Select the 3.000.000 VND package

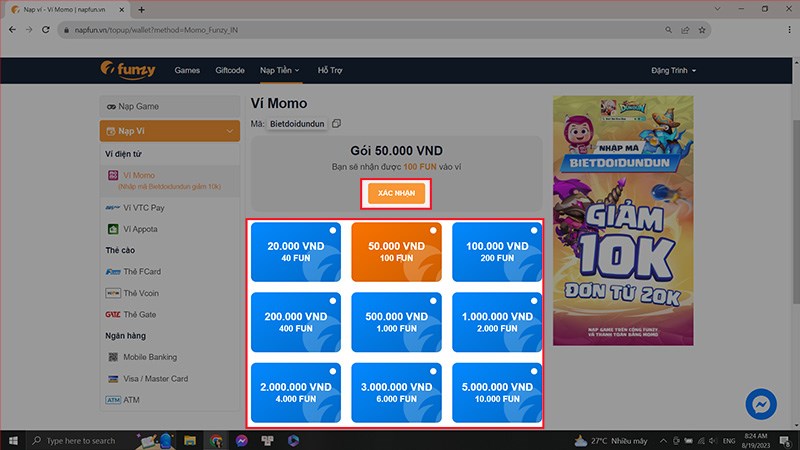[396, 392]
